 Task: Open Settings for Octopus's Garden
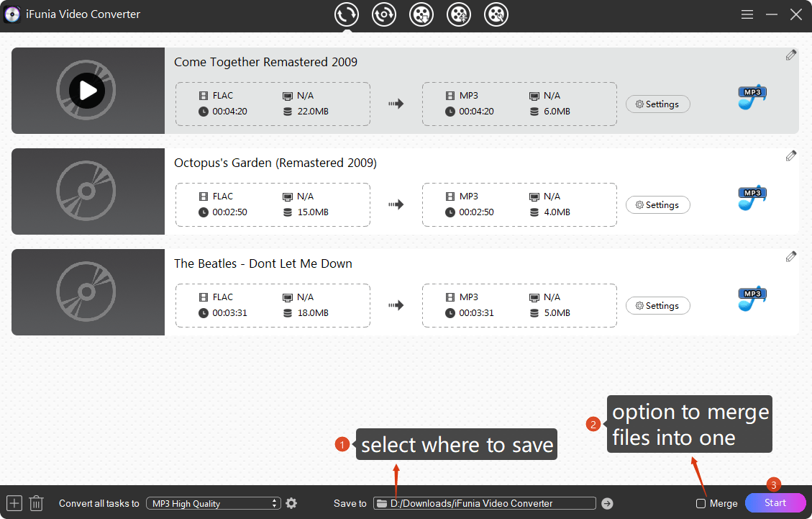(657, 205)
